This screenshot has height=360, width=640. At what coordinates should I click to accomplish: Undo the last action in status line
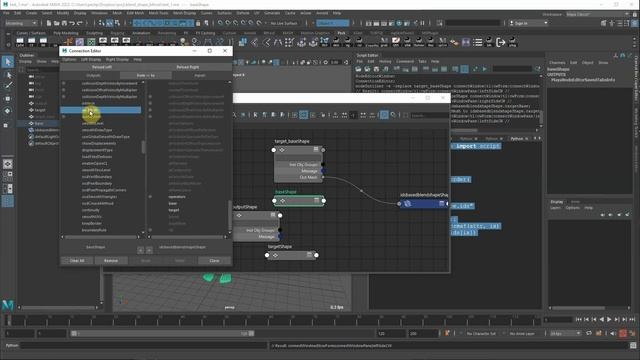click(72, 23)
